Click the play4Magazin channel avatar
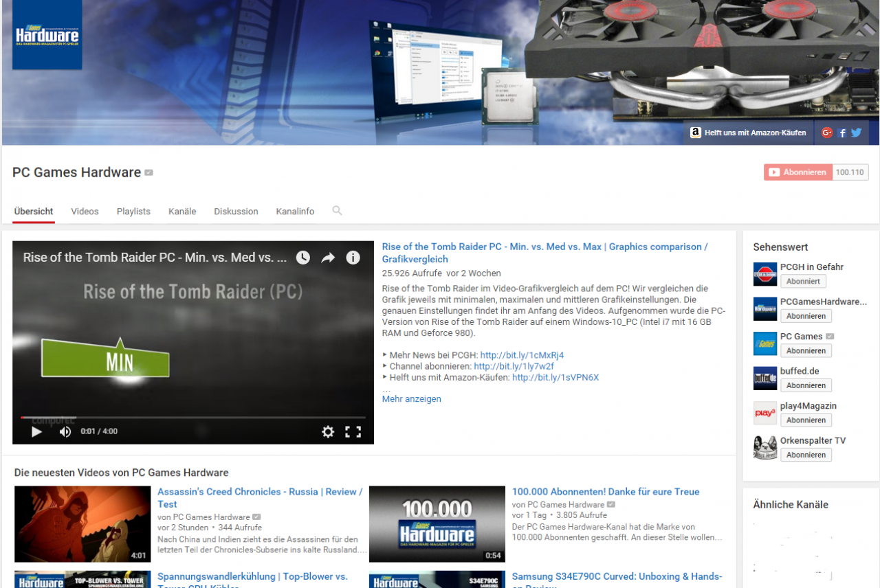880x588 pixels. [765, 413]
